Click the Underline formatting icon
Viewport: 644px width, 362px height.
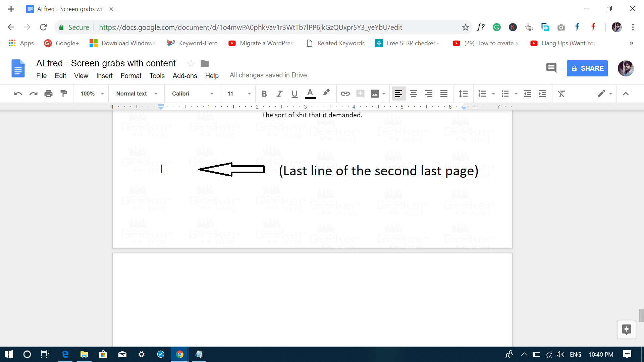point(294,94)
